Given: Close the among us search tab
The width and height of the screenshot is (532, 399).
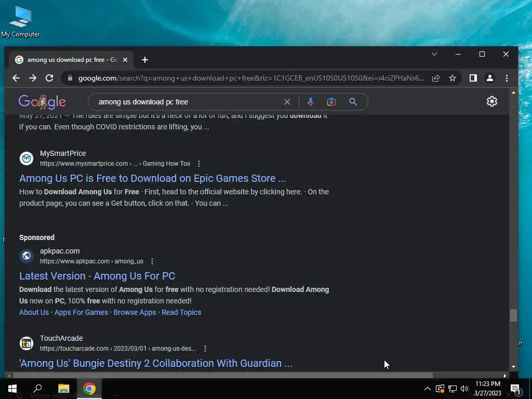Looking at the screenshot, I should (x=125, y=60).
